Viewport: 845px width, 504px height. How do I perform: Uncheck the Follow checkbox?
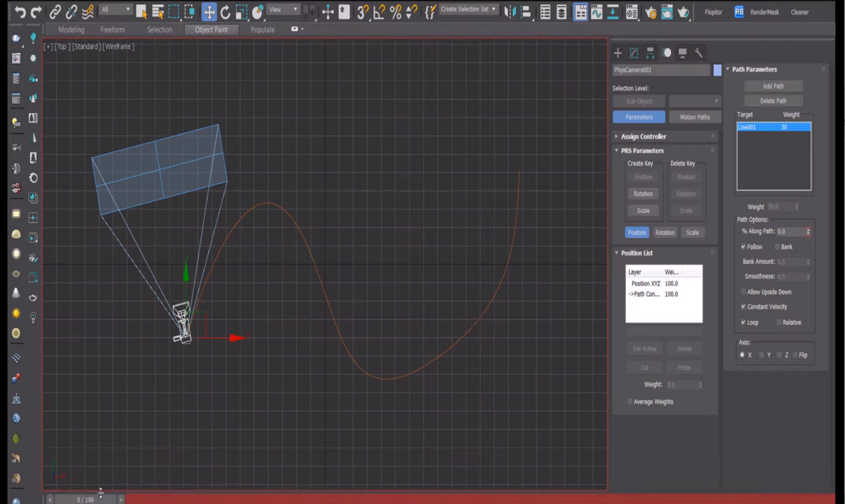click(x=744, y=247)
